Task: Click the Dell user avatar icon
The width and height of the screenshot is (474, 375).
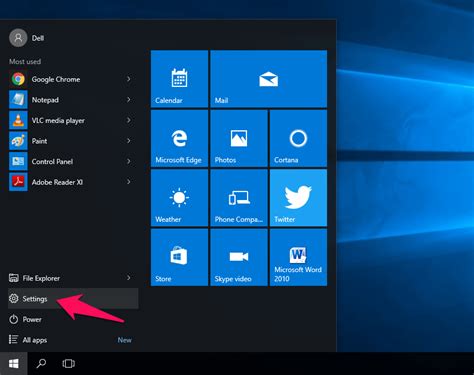Action: point(18,38)
